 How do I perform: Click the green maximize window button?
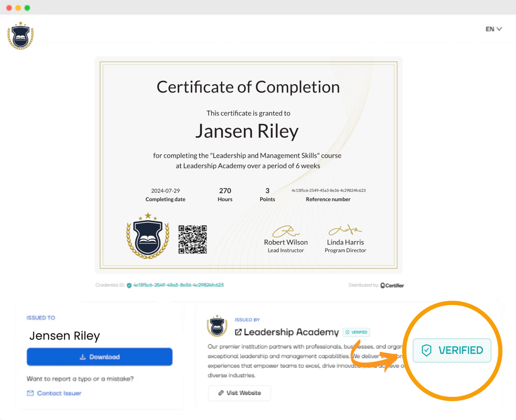click(x=27, y=8)
